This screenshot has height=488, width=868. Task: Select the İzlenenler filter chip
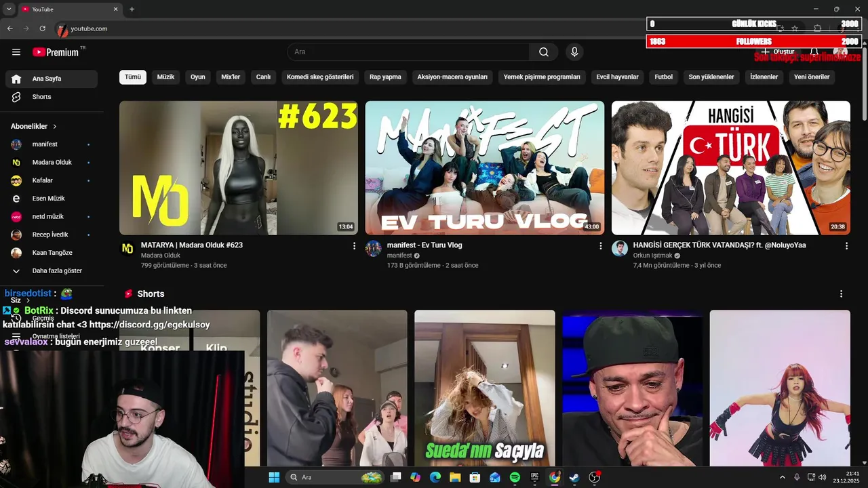coord(764,77)
